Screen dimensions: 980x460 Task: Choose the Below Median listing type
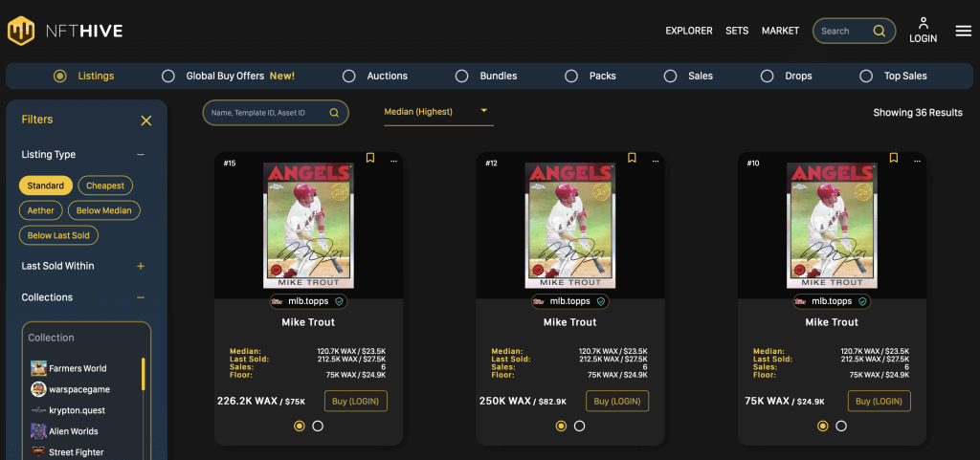(x=103, y=210)
